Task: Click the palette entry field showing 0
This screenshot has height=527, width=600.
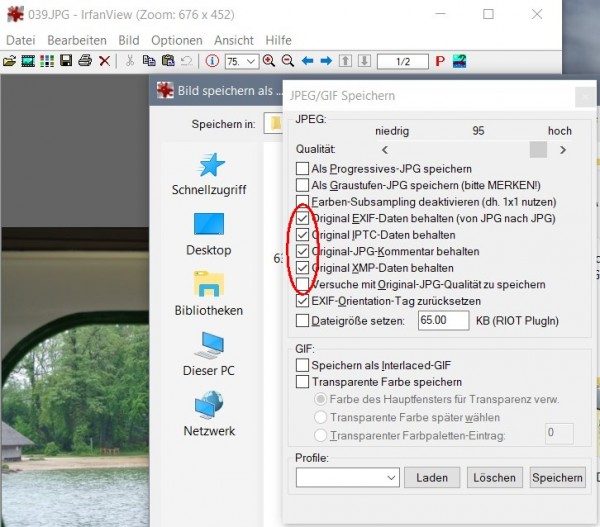Action: click(x=559, y=433)
